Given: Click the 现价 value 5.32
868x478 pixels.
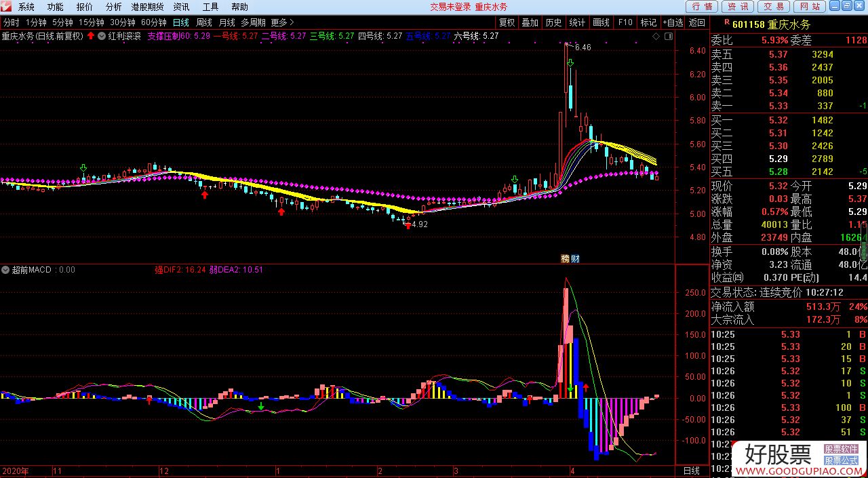Looking at the screenshot, I should click(778, 186).
